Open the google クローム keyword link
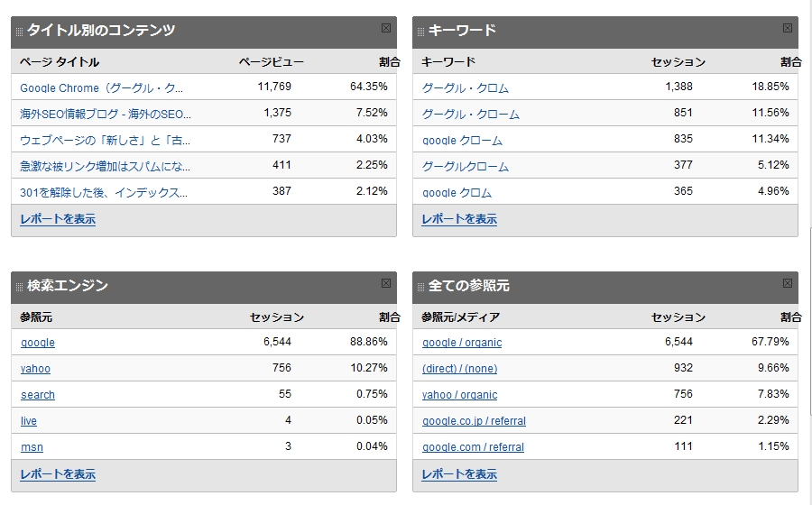 coord(462,140)
